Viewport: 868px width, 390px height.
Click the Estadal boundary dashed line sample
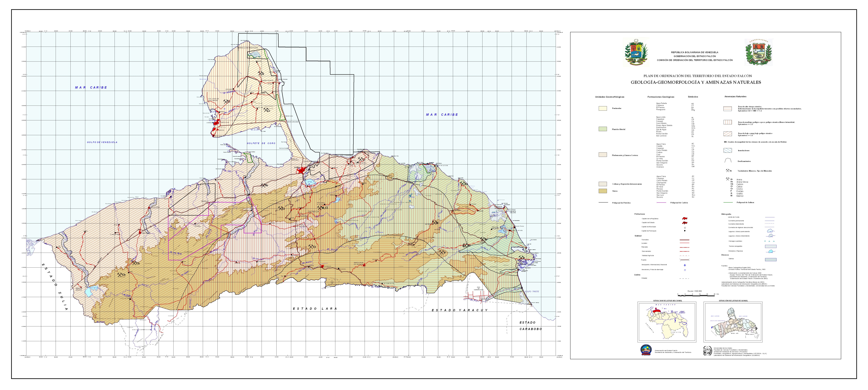click(684, 279)
